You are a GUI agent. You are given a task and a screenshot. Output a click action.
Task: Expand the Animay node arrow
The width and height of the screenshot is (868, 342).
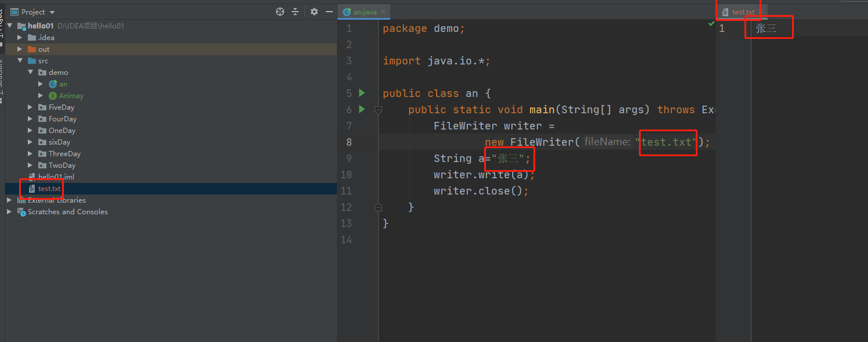pyautogui.click(x=41, y=96)
